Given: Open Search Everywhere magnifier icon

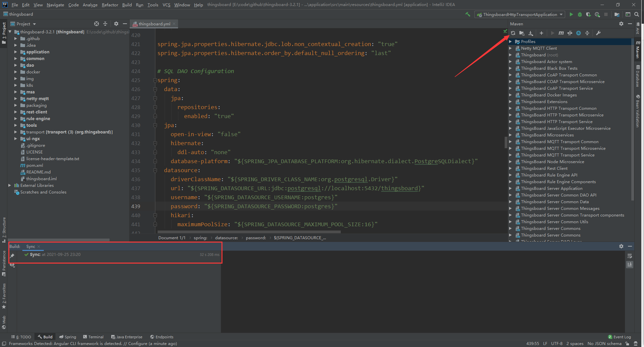Looking at the screenshot, I should tap(637, 14).
